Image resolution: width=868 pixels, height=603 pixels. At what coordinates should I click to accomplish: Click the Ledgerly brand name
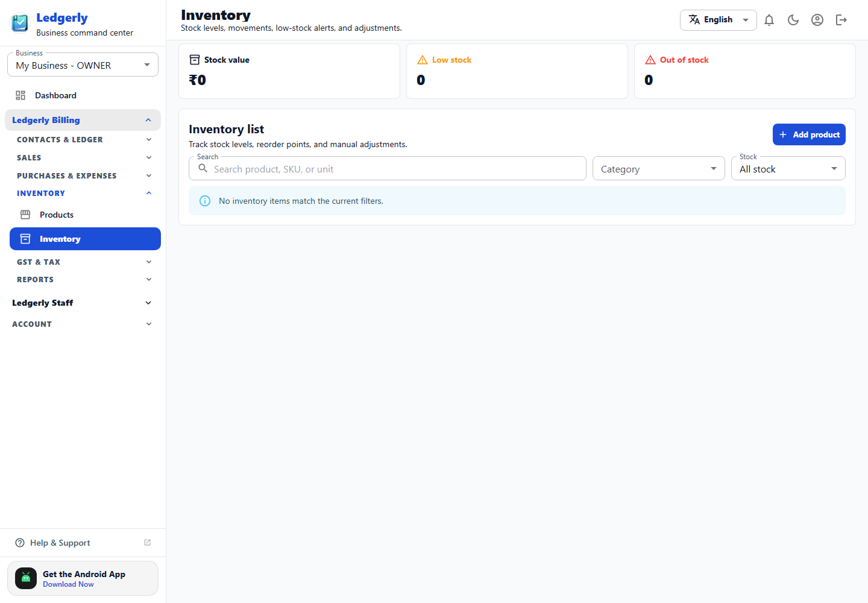[61, 18]
